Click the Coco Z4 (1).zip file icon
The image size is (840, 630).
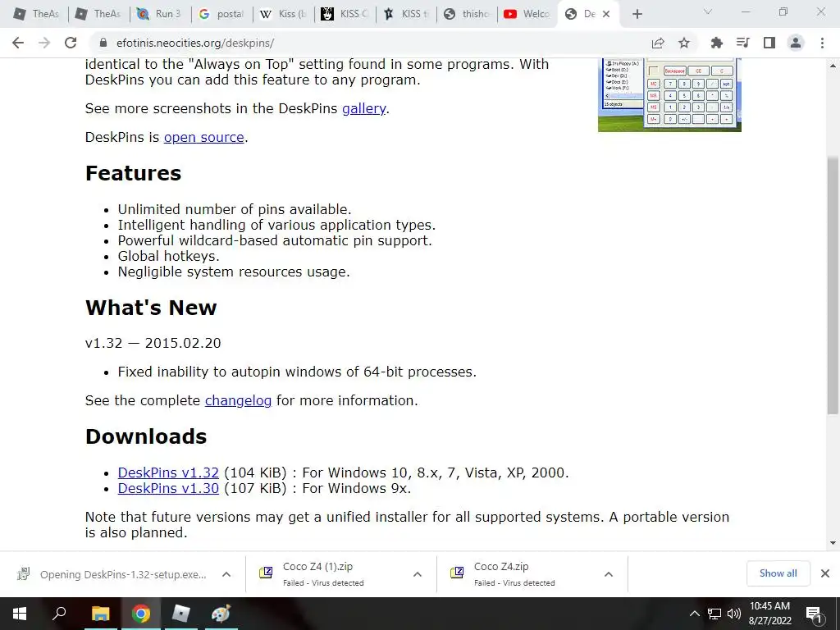point(267,573)
